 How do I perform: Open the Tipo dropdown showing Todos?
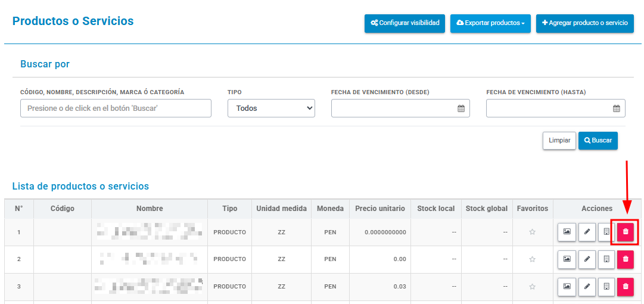pos(271,108)
